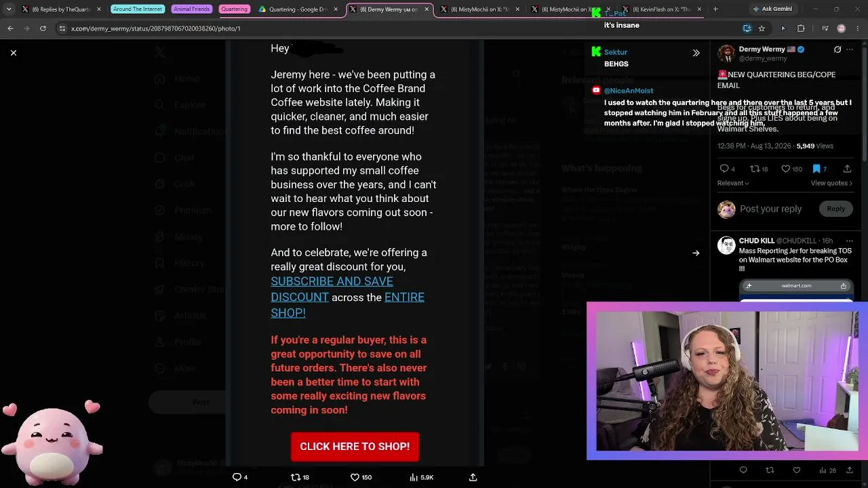The height and width of the screenshot is (488, 868).
Task: Reply to the post via sidebar comment icon
Action: point(724,169)
